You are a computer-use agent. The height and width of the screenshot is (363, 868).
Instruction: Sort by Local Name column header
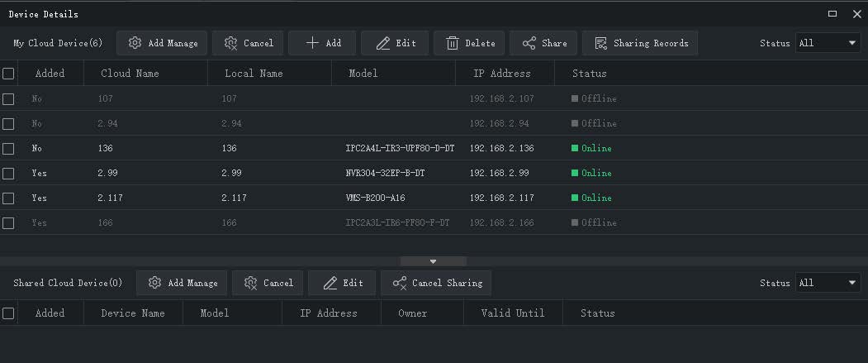coord(269,73)
